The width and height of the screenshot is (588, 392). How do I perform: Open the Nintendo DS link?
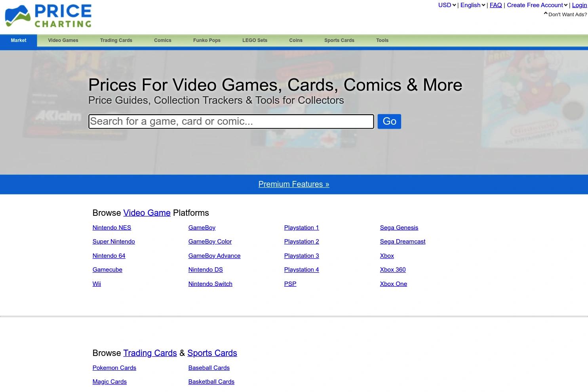206,270
